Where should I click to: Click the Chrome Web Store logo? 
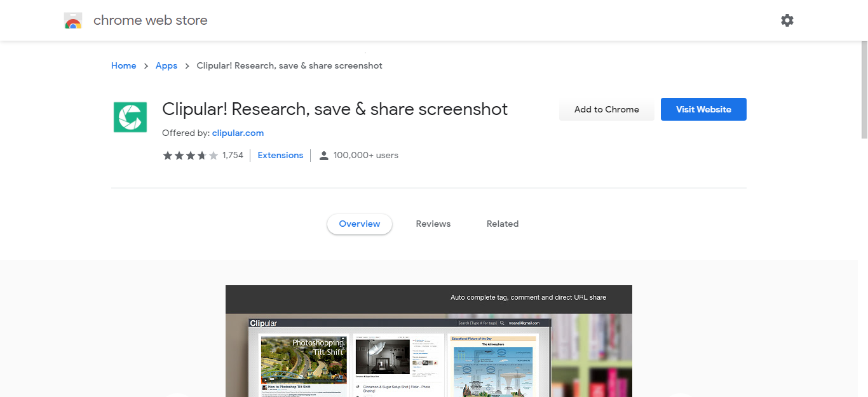tap(73, 21)
